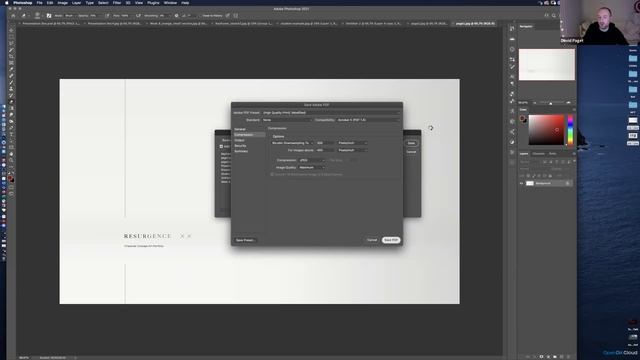Open units dropdown beside images above value
The image size is (640, 360).
tap(352, 150)
